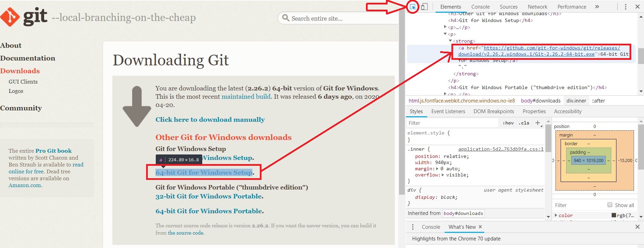Open the Network tab
The height and width of the screenshot is (248, 644).
click(x=538, y=7)
